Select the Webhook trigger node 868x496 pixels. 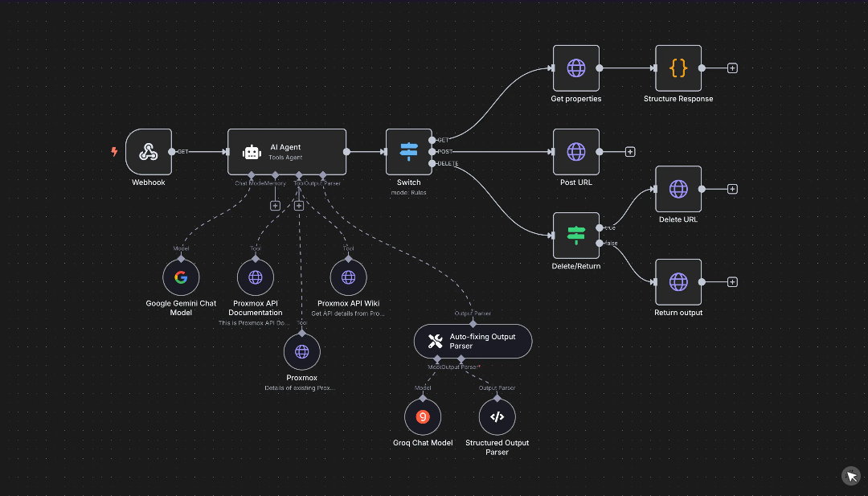point(149,152)
